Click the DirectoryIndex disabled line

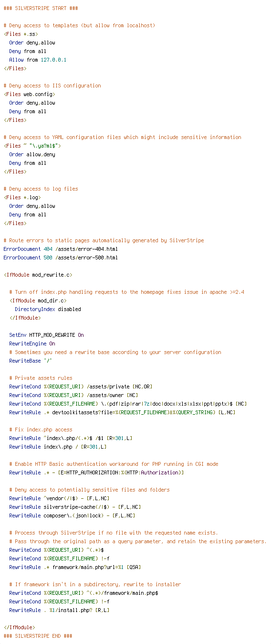pyautogui.click(x=48, y=309)
